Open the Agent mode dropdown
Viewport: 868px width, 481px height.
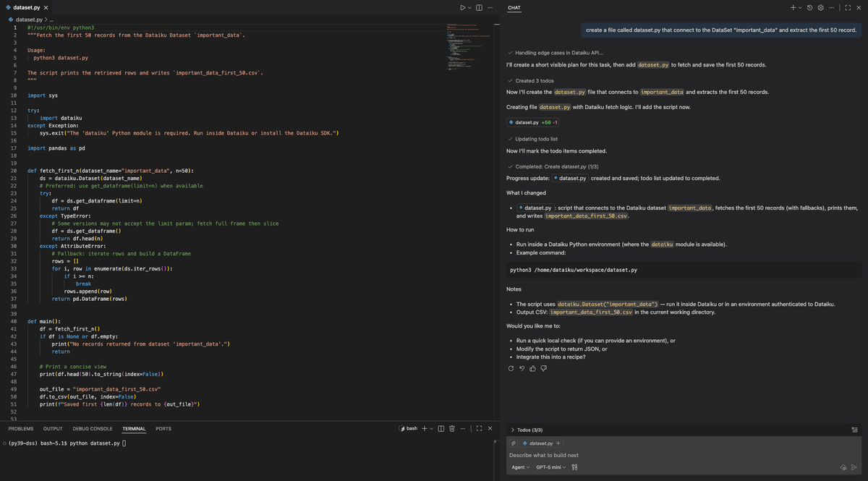click(x=519, y=467)
